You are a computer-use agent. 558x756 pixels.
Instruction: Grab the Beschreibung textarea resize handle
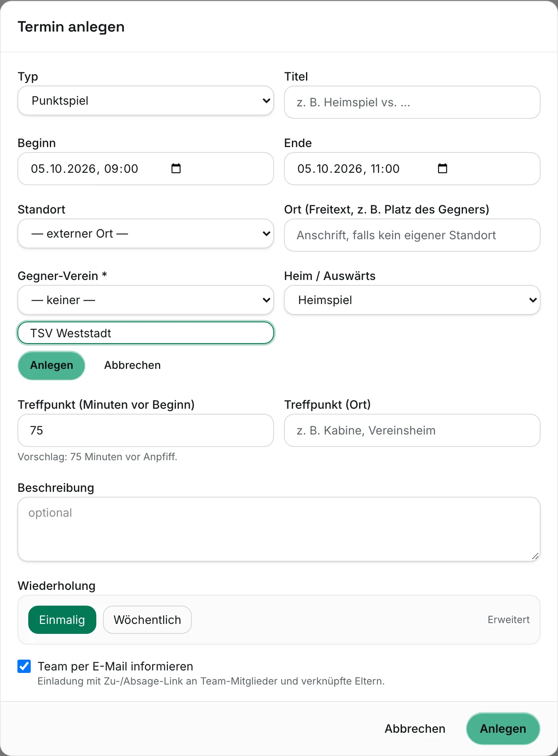536,557
